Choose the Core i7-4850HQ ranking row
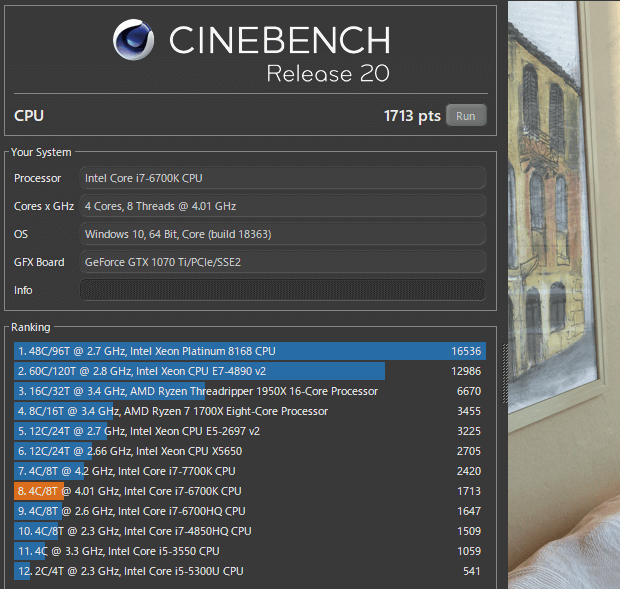620x589 pixels. click(x=249, y=531)
